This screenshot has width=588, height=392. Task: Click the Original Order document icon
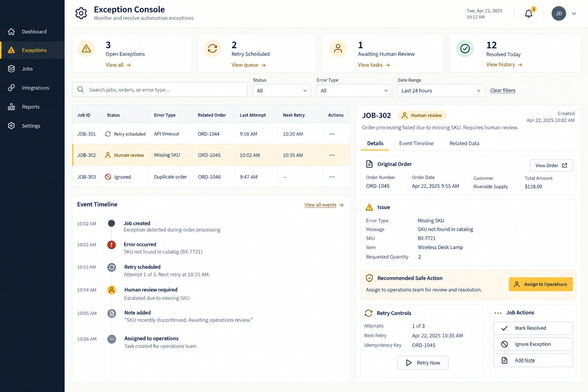369,164
